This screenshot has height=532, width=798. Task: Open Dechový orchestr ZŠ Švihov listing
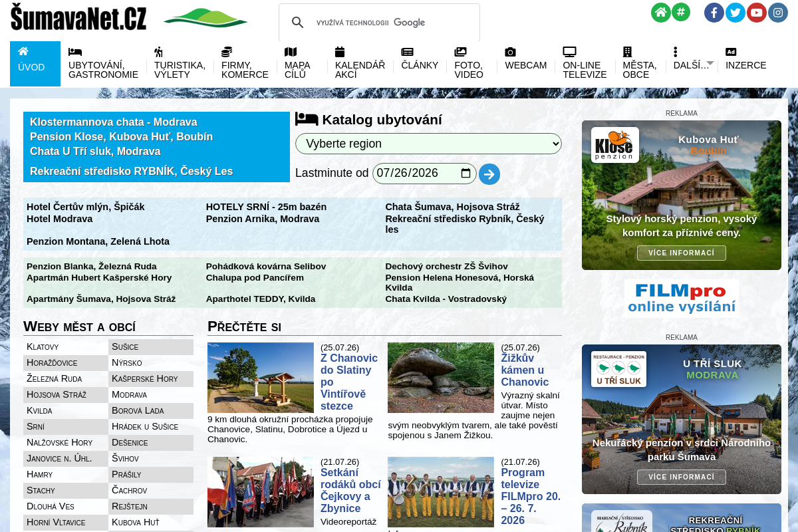coord(447,266)
